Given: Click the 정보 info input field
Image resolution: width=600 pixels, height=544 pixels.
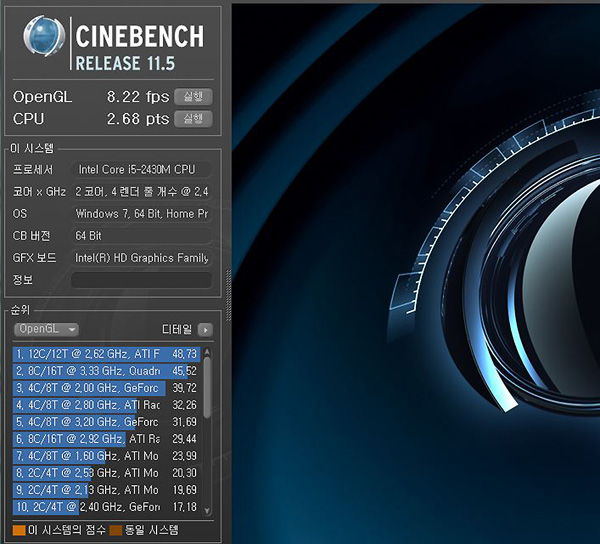Looking at the screenshot, I should 141,280.
